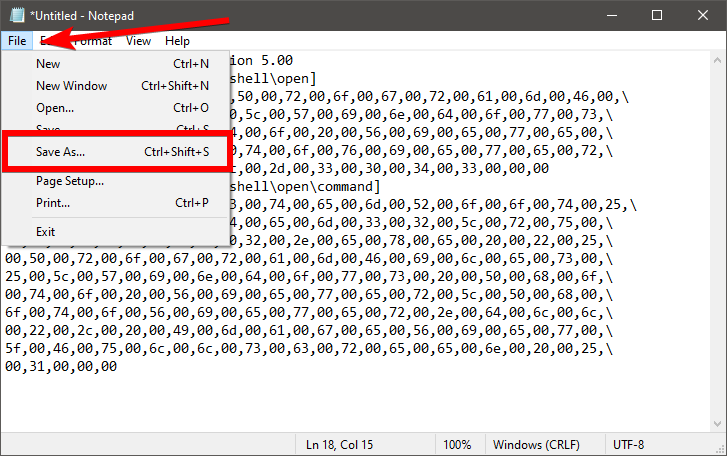Open the File menu

(x=17, y=41)
